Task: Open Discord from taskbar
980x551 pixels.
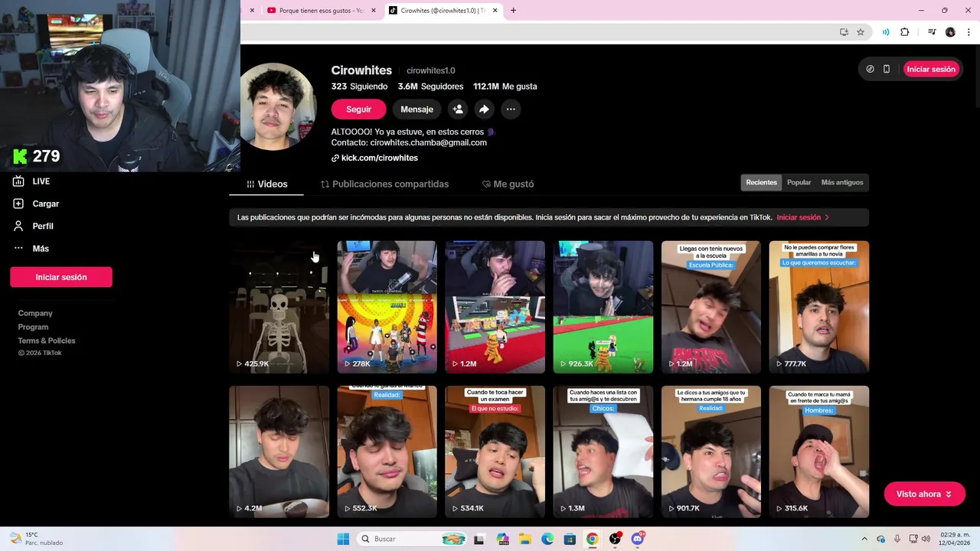Action: tap(638, 539)
